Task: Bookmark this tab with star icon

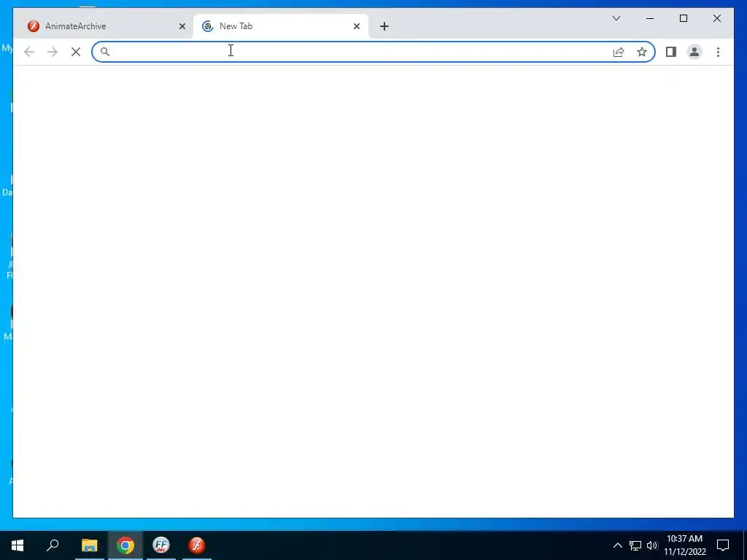Action: click(x=642, y=52)
